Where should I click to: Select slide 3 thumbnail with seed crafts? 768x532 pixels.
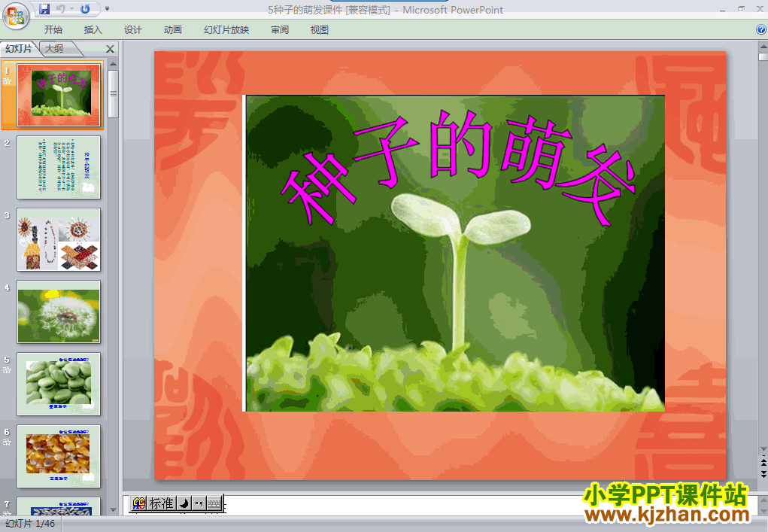59,239
